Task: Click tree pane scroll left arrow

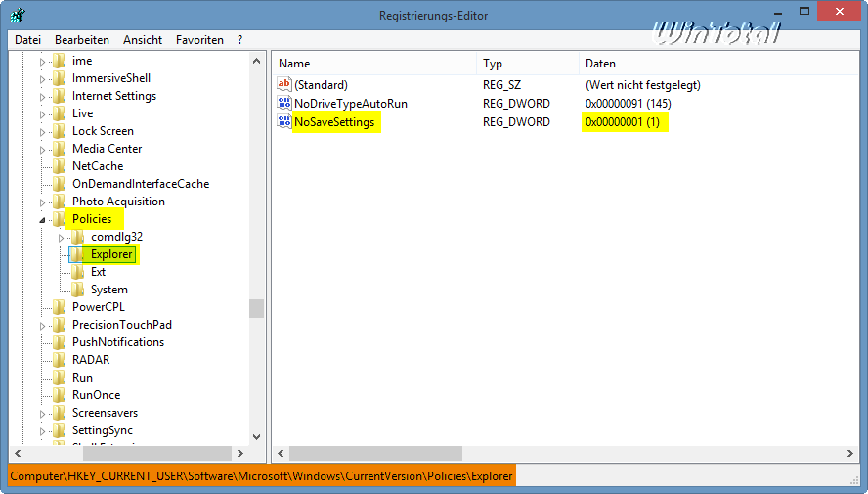Action: (18, 453)
